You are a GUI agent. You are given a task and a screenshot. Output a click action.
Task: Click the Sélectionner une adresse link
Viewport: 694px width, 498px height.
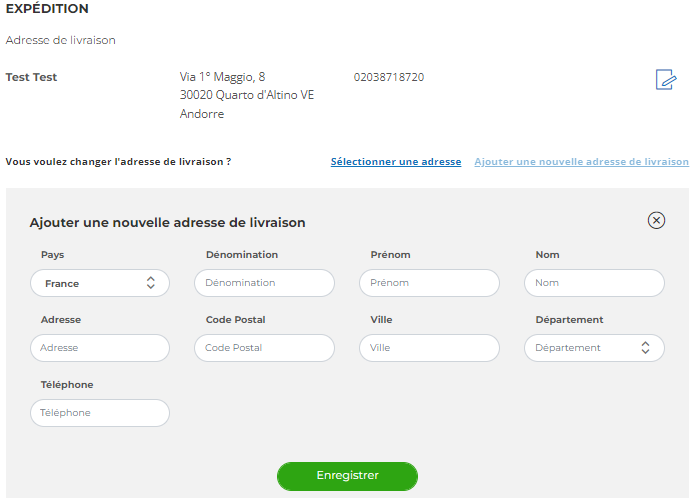pyautogui.click(x=396, y=162)
